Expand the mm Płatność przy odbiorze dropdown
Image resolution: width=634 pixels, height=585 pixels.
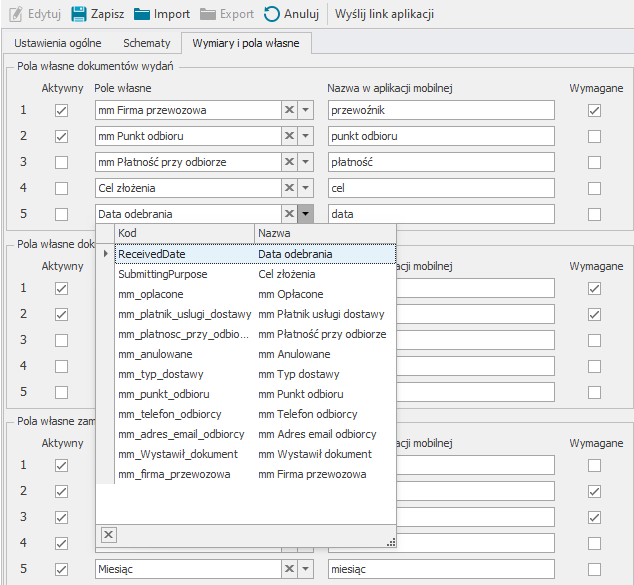tap(306, 162)
